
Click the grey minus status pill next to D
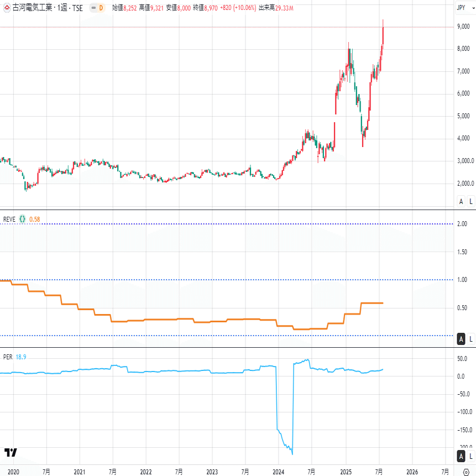pos(93,8)
